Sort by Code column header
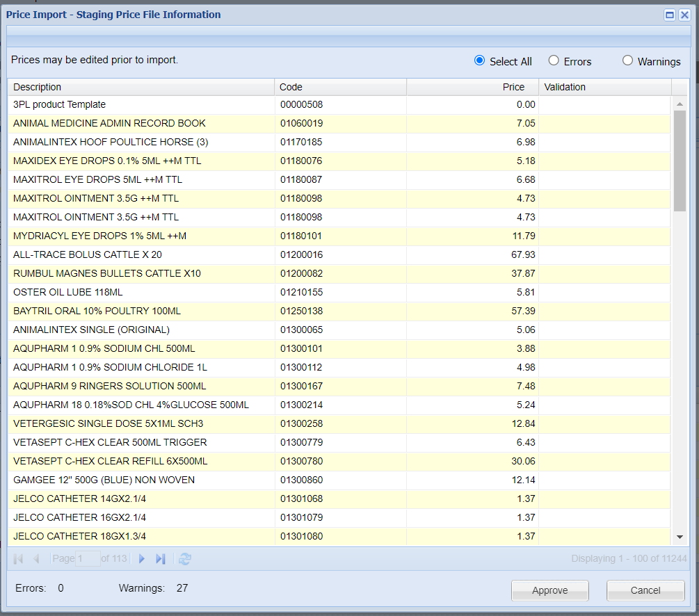The height and width of the screenshot is (616, 699). pos(341,87)
